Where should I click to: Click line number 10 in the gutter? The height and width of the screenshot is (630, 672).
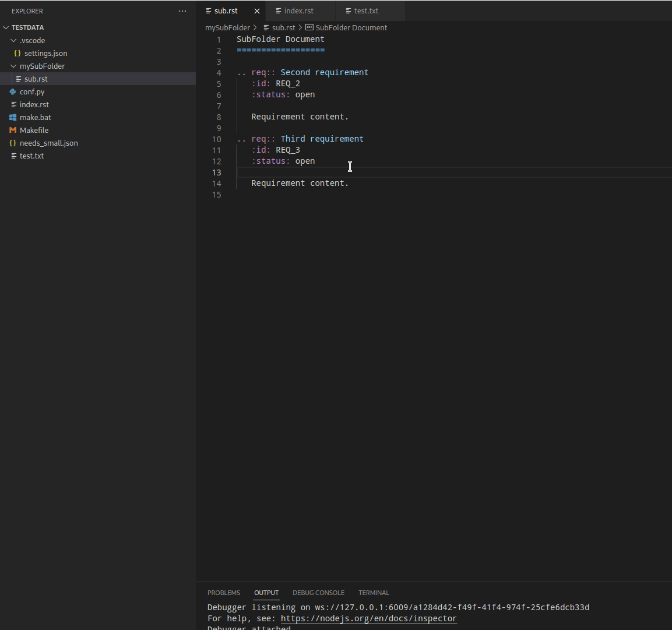tap(216, 139)
